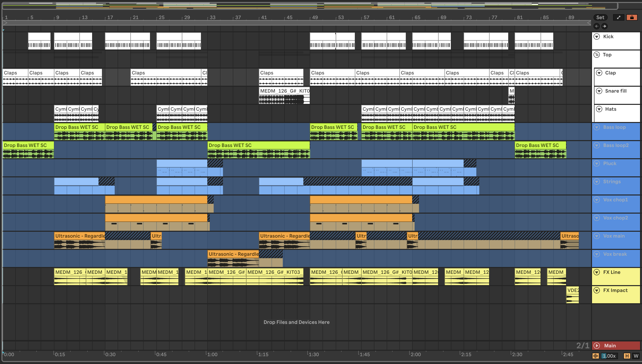Unfold the Top group track
The height and width of the screenshot is (364, 642).
[597, 55]
